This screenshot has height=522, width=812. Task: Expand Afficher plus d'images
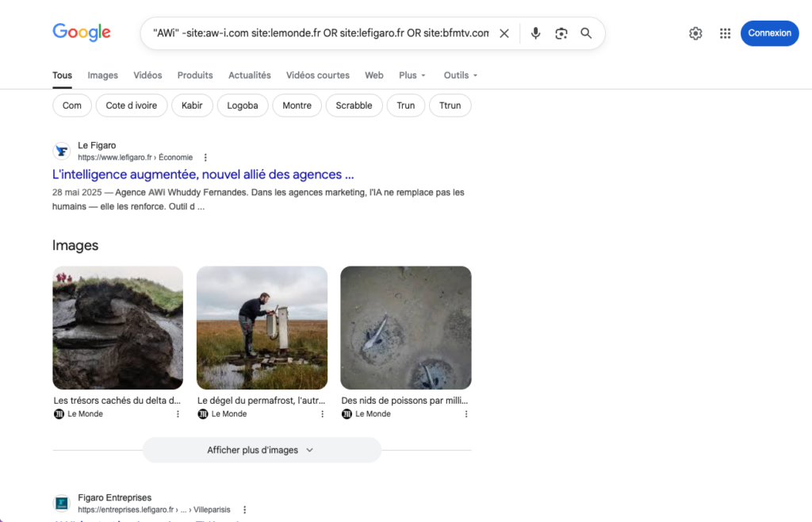click(262, 450)
